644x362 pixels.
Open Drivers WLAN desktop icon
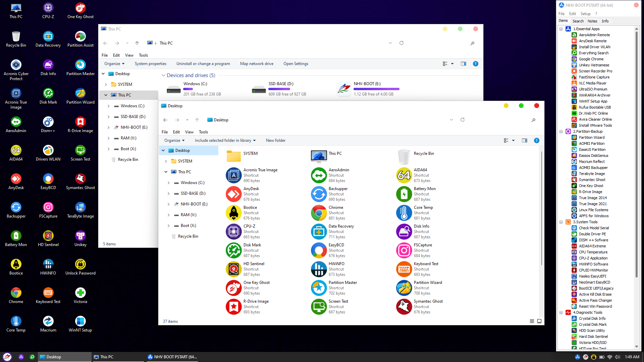[48, 153]
